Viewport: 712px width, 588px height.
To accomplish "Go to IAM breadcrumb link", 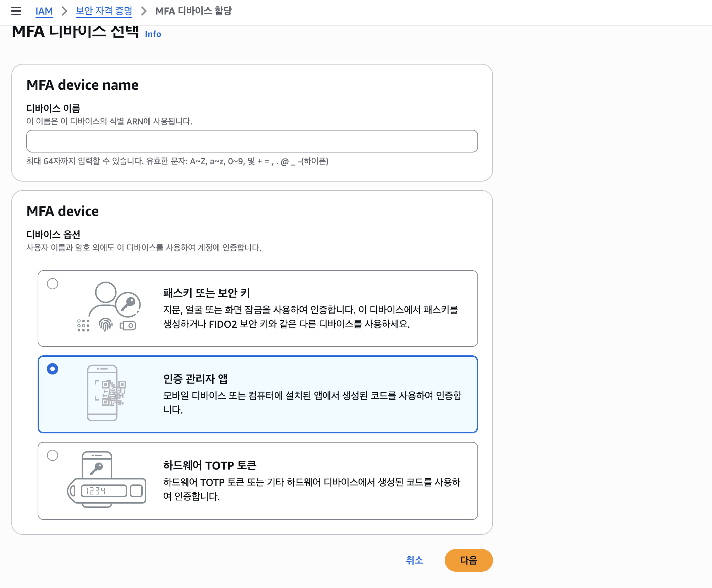I will 44,11.
